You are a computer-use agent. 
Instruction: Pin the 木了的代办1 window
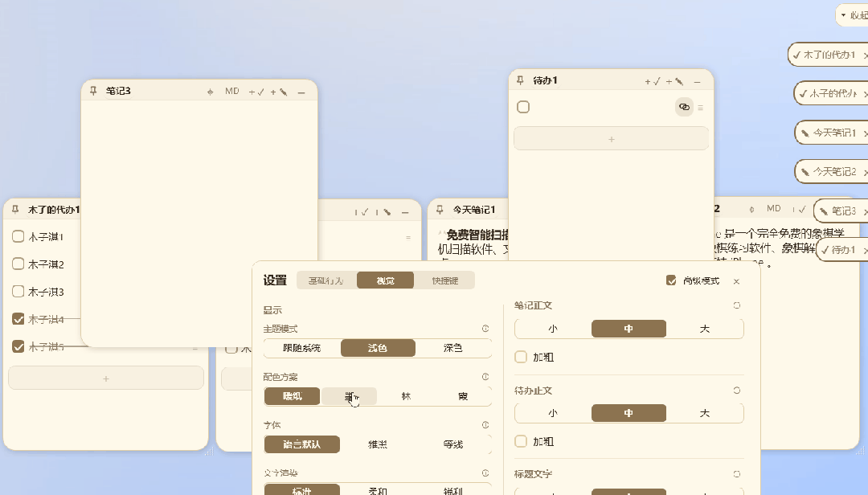click(x=15, y=210)
